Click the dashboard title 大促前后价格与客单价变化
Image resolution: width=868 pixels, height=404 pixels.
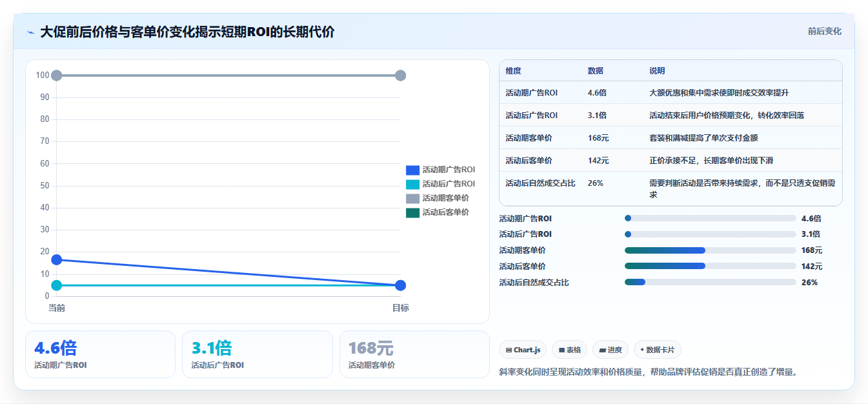pos(187,32)
